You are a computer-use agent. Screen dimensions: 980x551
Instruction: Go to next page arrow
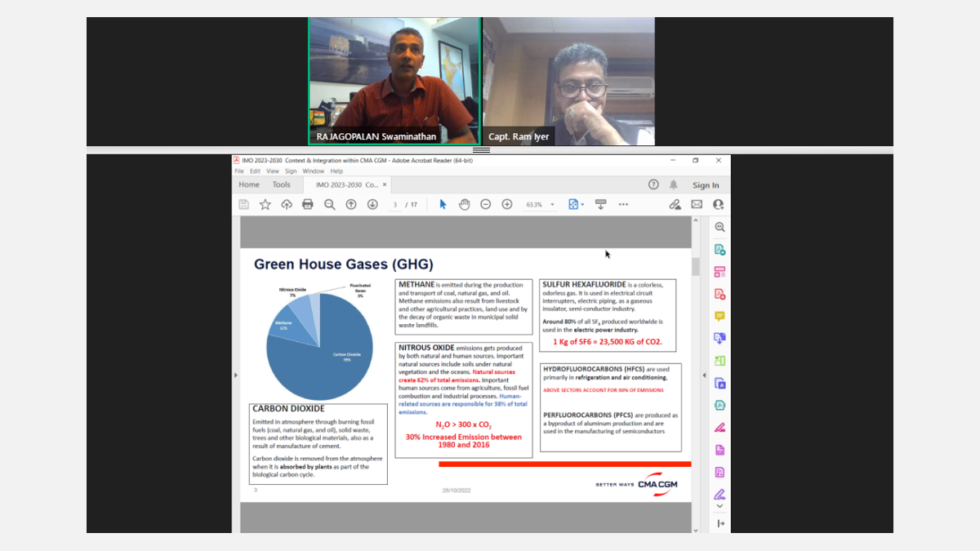[x=372, y=204]
